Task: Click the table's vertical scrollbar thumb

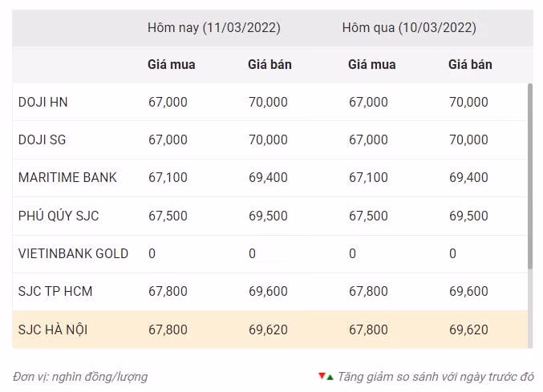Action: tap(530, 176)
